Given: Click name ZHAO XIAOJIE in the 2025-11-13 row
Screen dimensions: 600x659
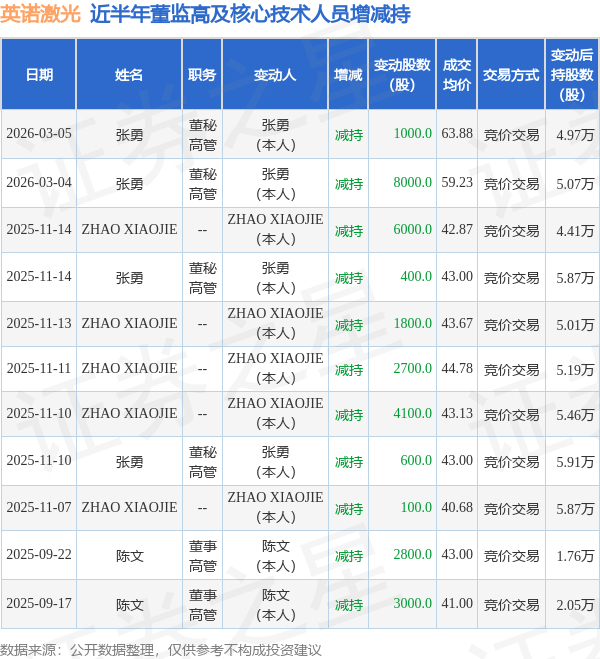Looking at the screenshot, I should [x=129, y=323].
